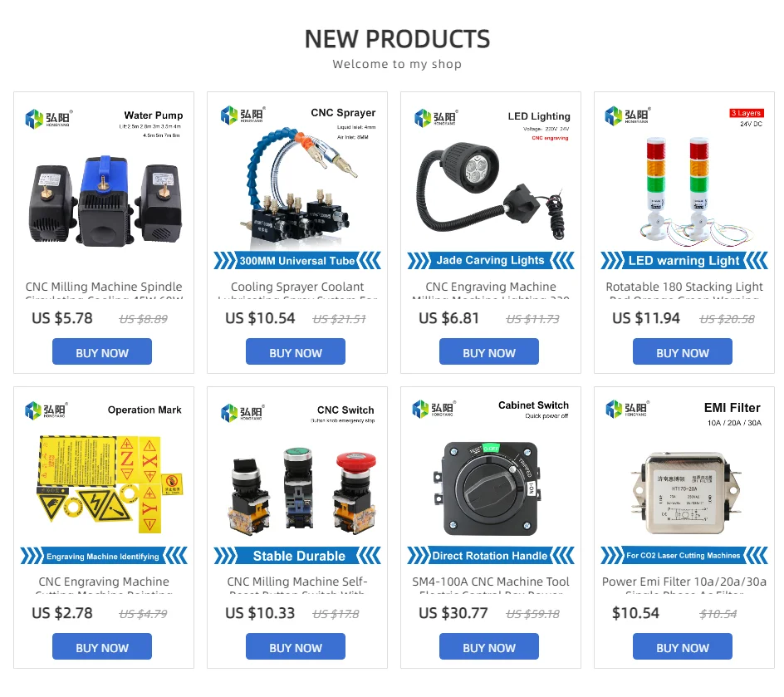Open the yellow warning stickers product image
The image size is (784, 697).
110,483
